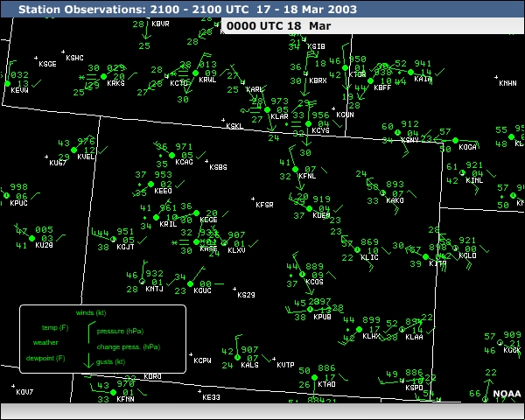This screenshot has height=420, width=525.
Task: Select the KGJT station plot
Action: (x=114, y=239)
